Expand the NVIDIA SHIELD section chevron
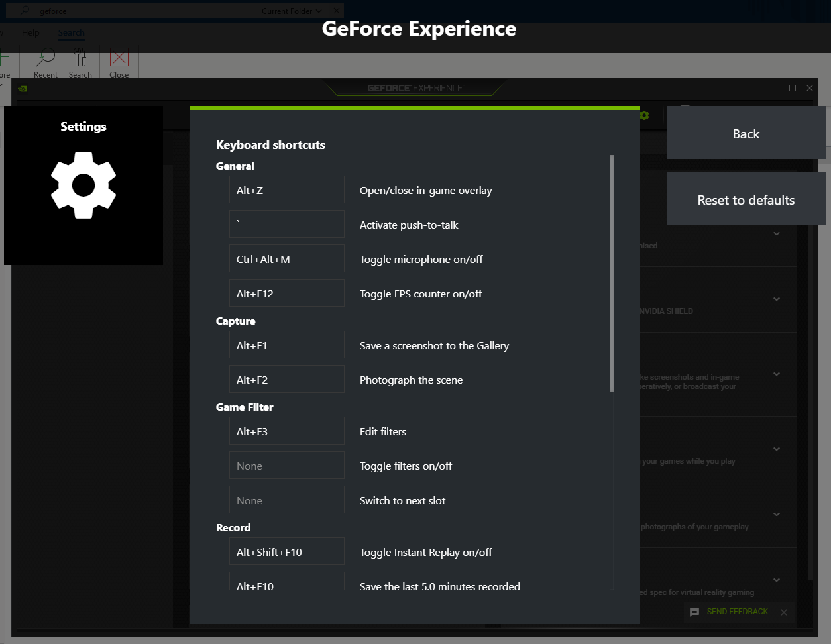This screenshot has height=644, width=831. coord(777,299)
